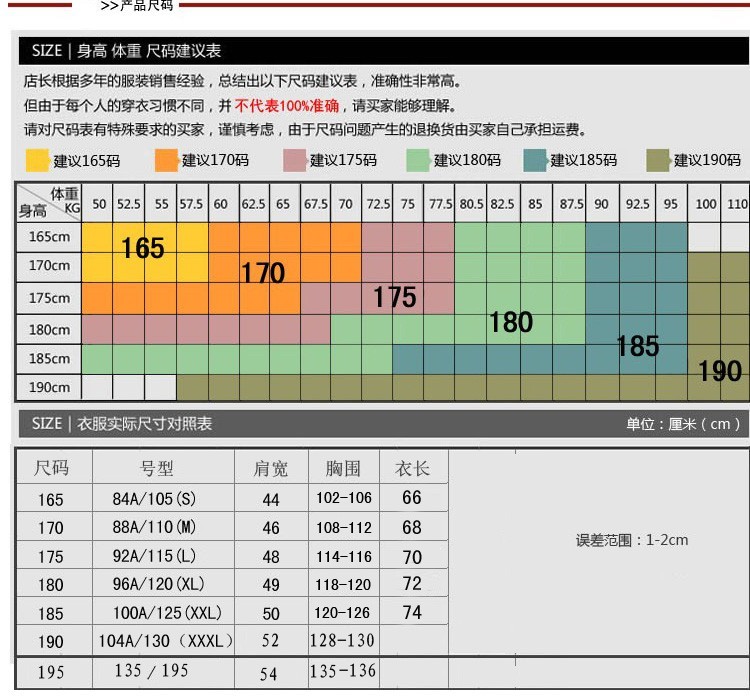Pick the green 建议180码 legend swatch
Screen dimensions: 750x700
(418, 160)
